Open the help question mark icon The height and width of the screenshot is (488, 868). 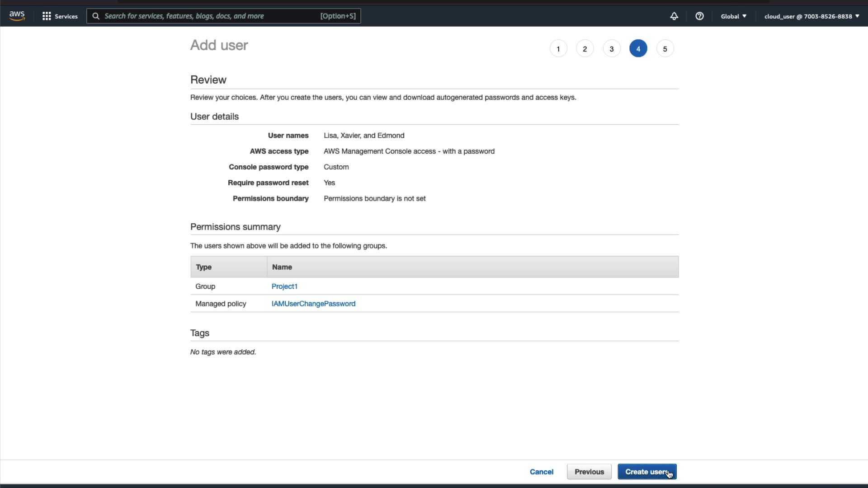tap(699, 16)
